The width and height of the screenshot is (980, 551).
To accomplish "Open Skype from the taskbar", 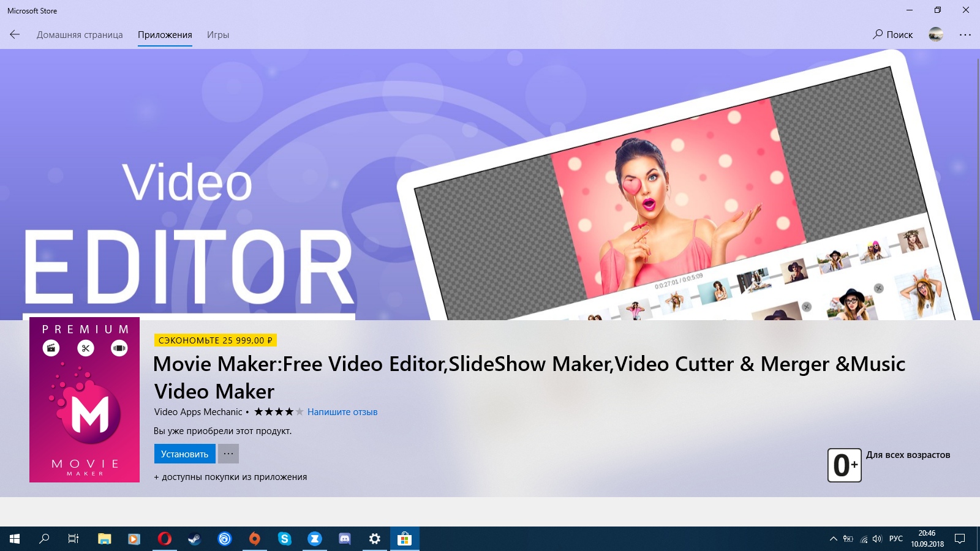I will pos(285,539).
